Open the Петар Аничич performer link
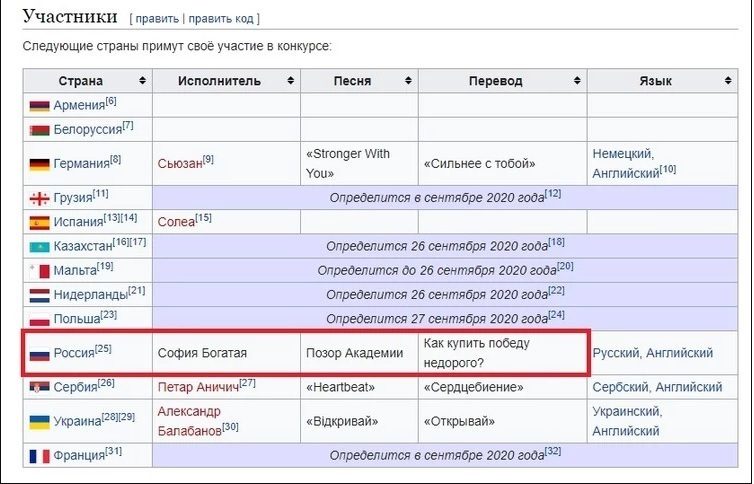The height and width of the screenshot is (484, 754). click(198, 387)
